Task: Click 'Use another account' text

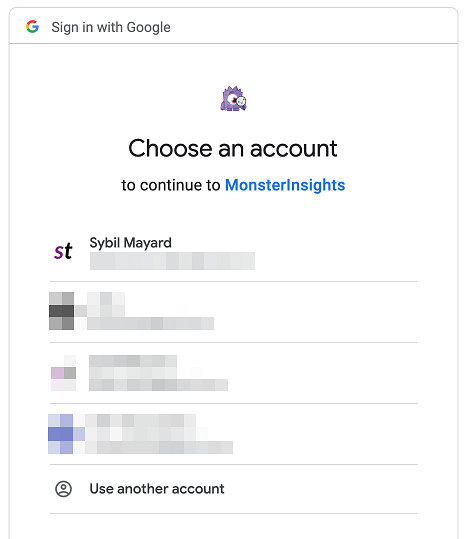Action: (157, 489)
